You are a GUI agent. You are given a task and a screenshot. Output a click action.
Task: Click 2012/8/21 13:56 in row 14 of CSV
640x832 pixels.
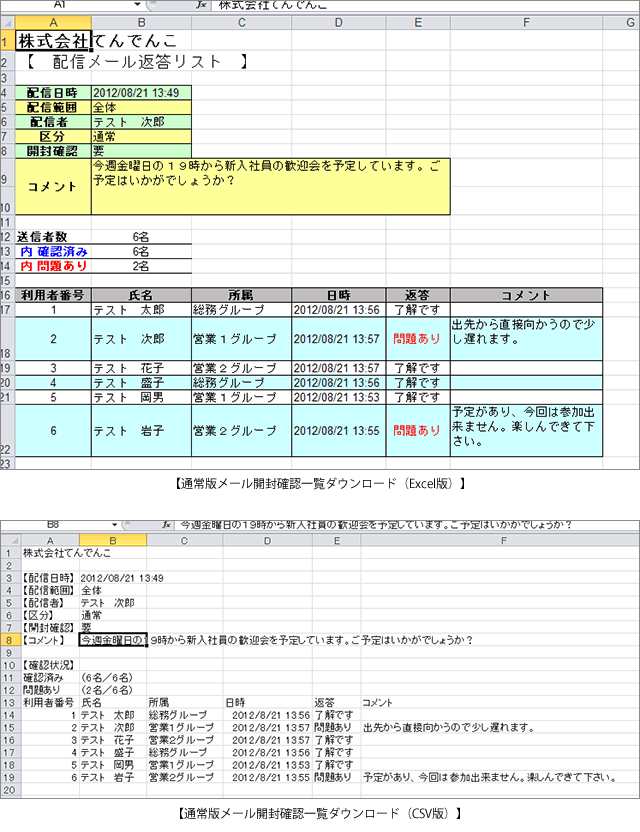coord(267,715)
